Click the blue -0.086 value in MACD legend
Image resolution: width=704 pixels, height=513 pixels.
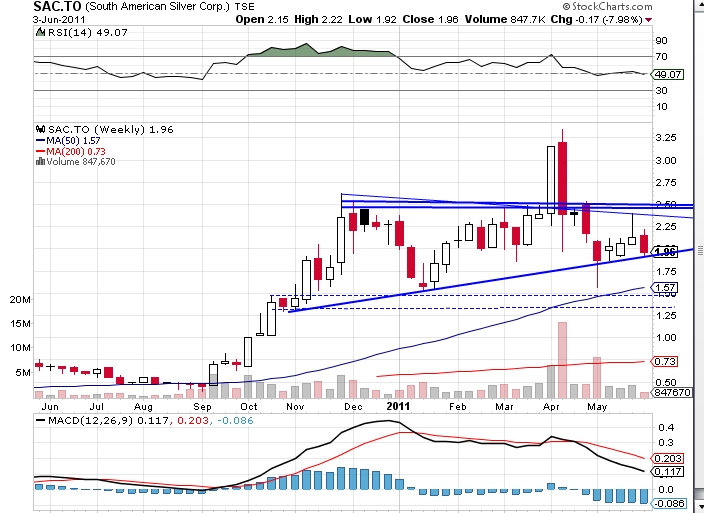click(235, 421)
